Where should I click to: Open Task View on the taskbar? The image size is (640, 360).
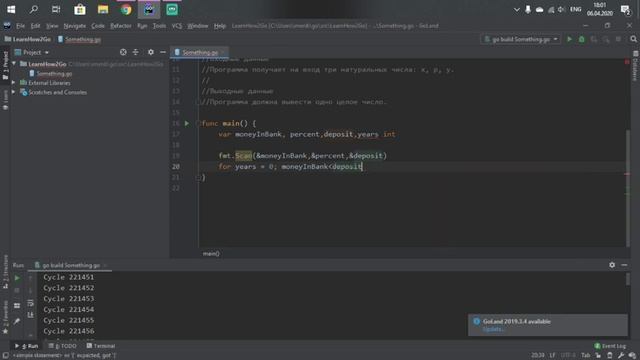coord(56,9)
